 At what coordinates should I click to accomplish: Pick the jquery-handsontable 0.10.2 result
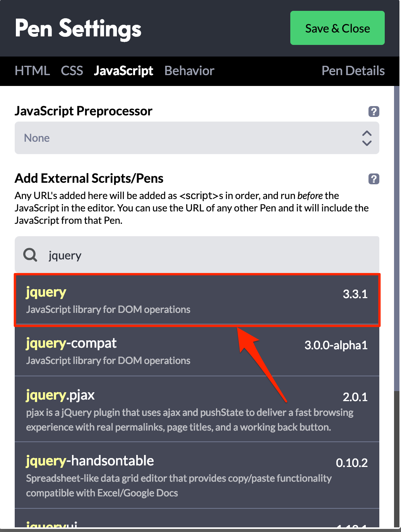pos(197,475)
